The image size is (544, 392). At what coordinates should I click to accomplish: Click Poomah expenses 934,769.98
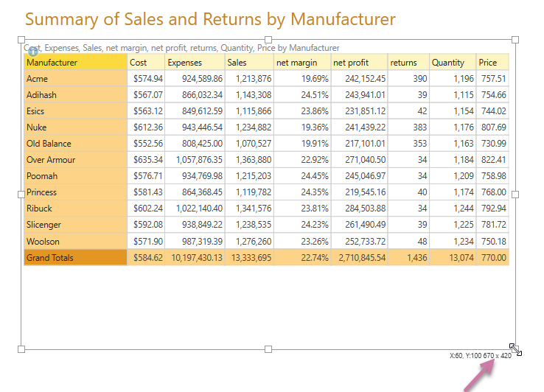pos(202,176)
